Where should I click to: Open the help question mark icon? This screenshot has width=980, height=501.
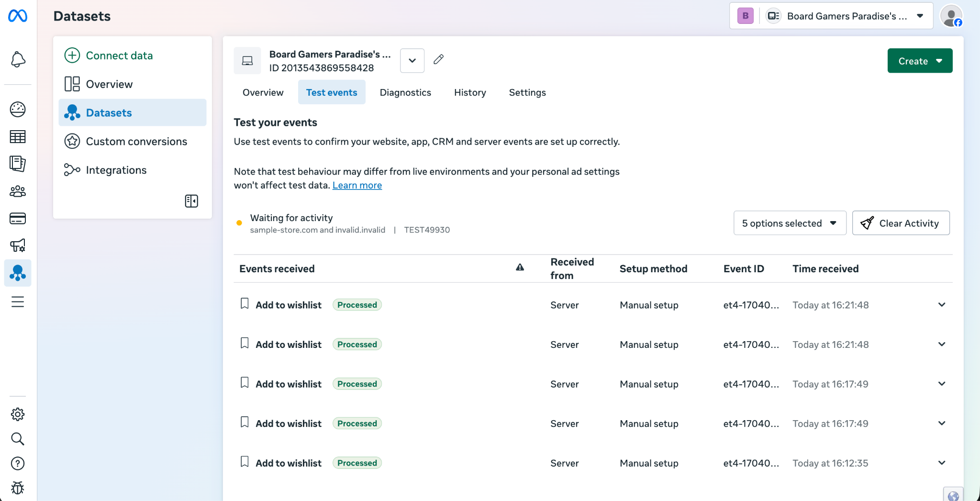pos(18,463)
